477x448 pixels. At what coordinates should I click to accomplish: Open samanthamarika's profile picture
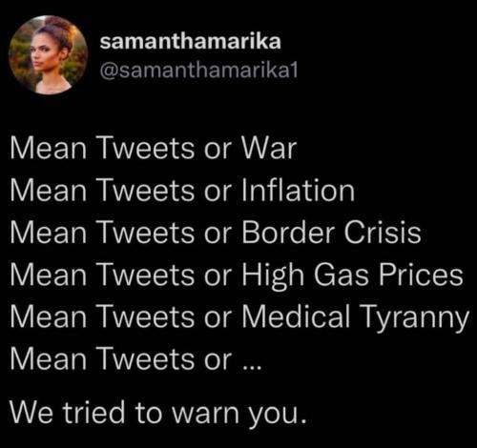[x=48, y=54]
